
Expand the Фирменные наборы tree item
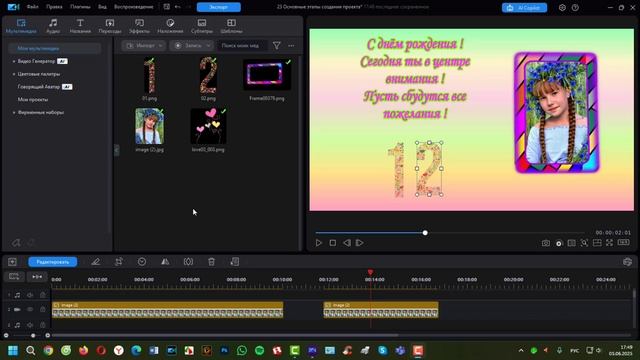click(14, 112)
